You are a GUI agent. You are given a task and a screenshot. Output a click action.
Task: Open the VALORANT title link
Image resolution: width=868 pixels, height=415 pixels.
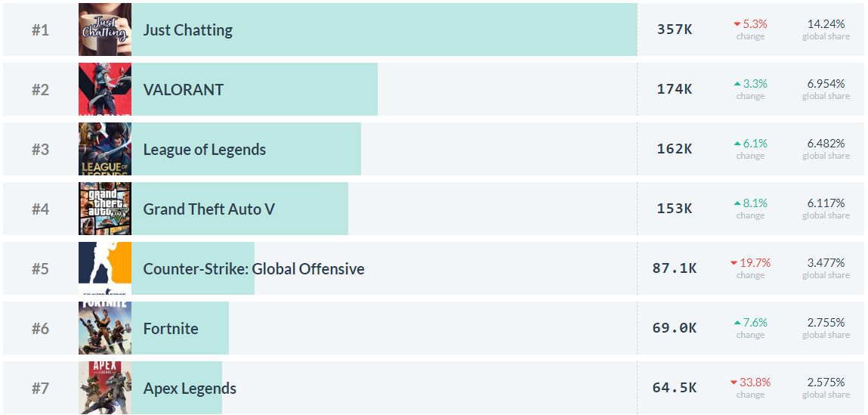pyautogui.click(x=183, y=90)
